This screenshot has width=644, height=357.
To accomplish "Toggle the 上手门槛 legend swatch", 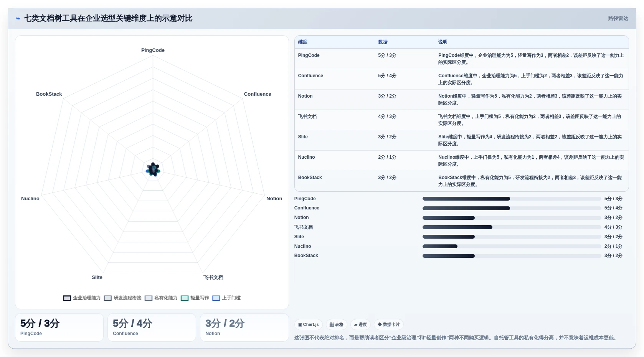I will [x=216, y=298].
